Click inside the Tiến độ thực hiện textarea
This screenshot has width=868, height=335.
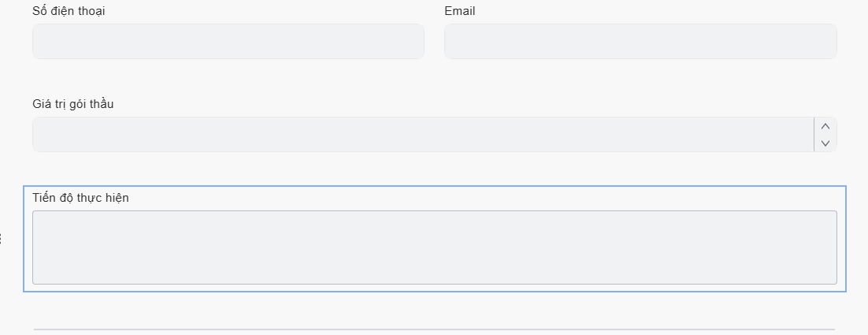pyautogui.click(x=434, y=247)
